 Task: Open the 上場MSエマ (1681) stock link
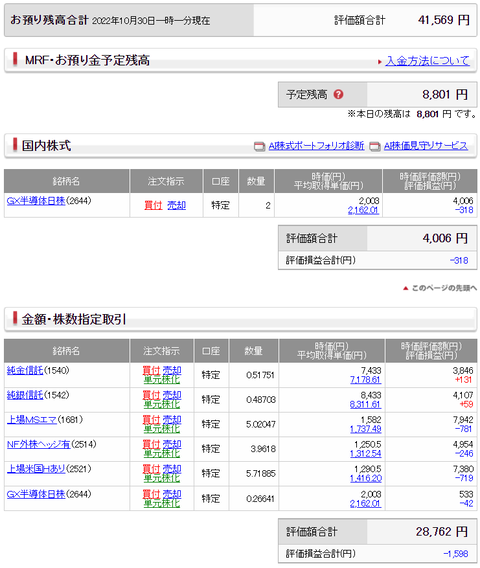tap(32, 419)
